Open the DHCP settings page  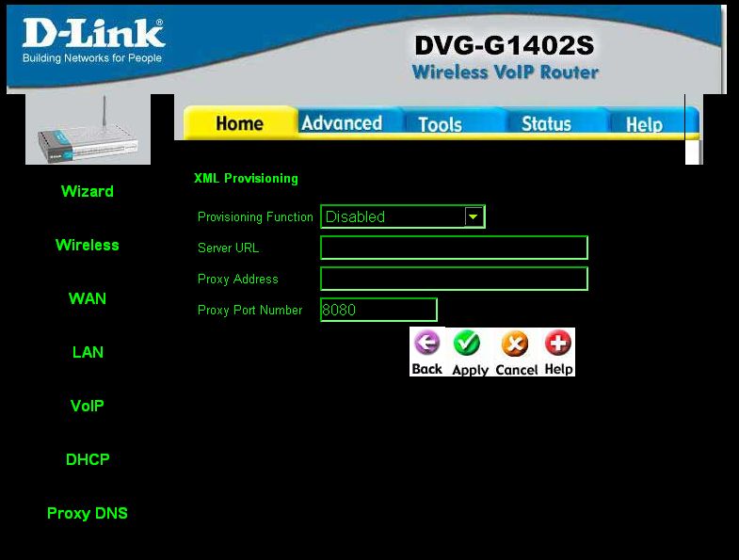(88, 459)
